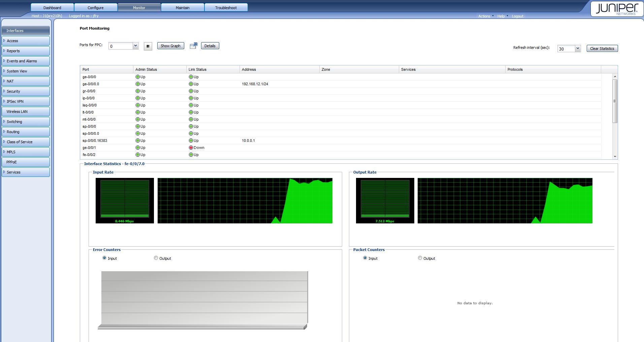Select Output radio in Error Counters
The height and width of the screenshot is (342, 644).
[156, 258]
